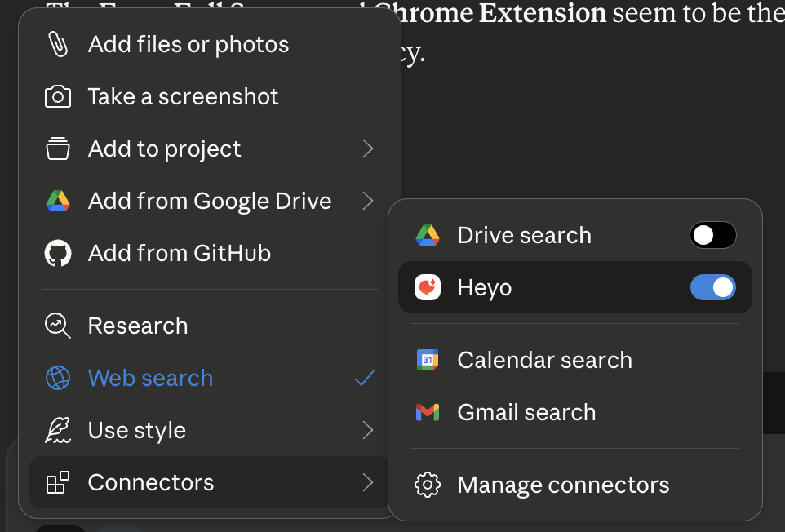Click the Google Calendar icon
The image size is (785, 532).
(x=427, y=360)
